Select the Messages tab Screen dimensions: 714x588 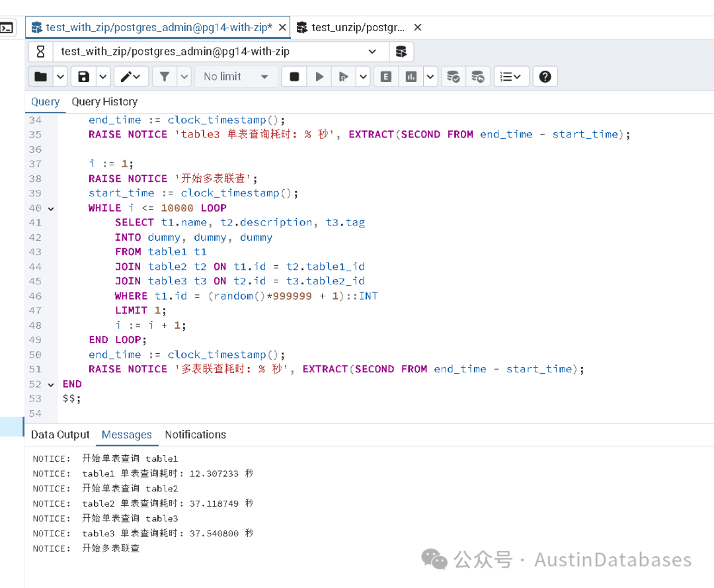click(x=126, y=435)
